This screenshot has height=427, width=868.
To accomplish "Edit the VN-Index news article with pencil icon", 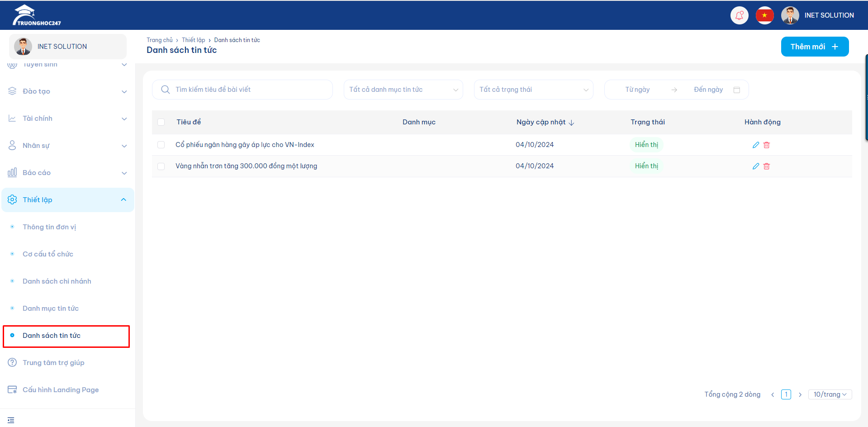I will point(755,145).
